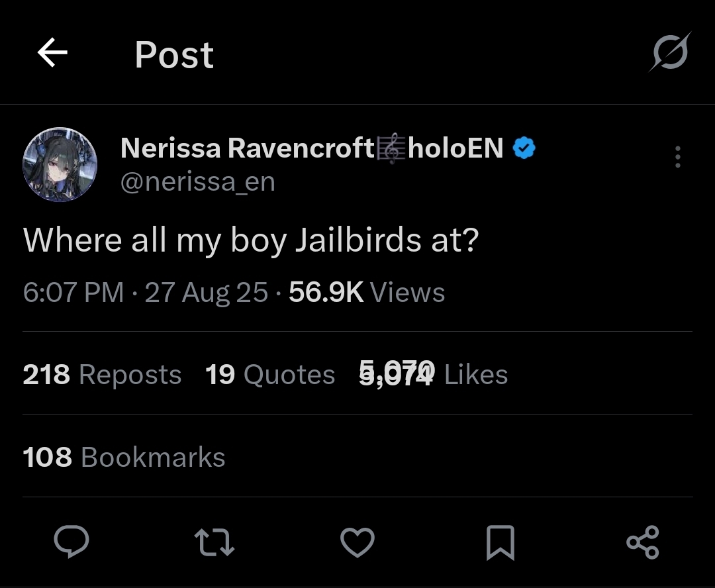Tap the blue verified badge

[524, 148]
